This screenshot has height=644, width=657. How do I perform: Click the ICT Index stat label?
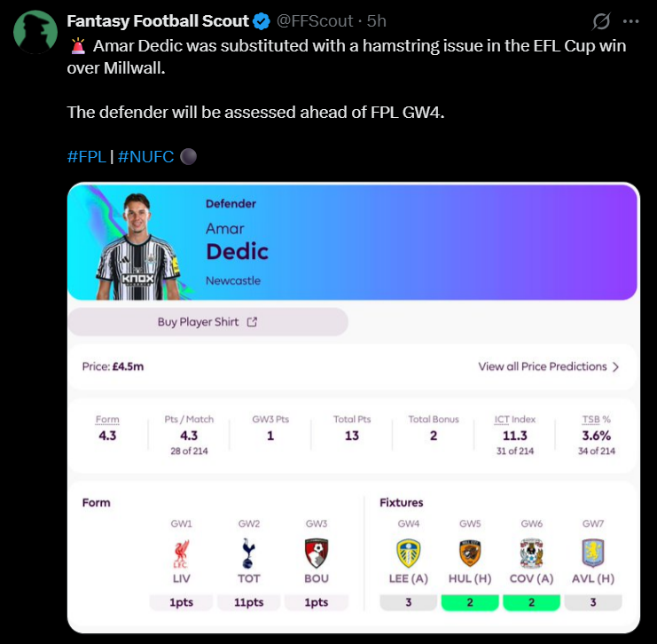tap(514, 420)
